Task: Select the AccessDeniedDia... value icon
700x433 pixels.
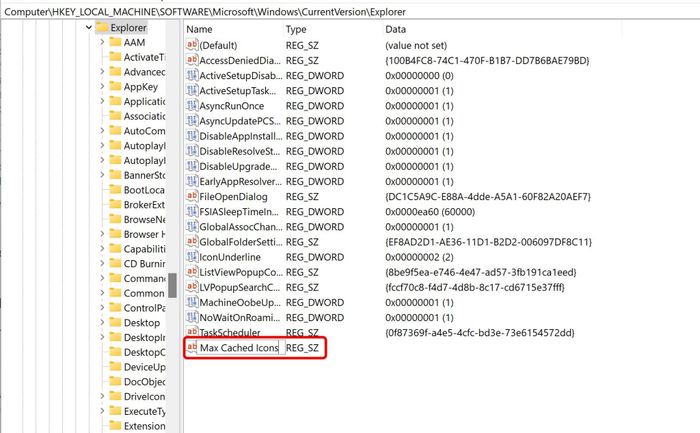Action: point(192,60)
